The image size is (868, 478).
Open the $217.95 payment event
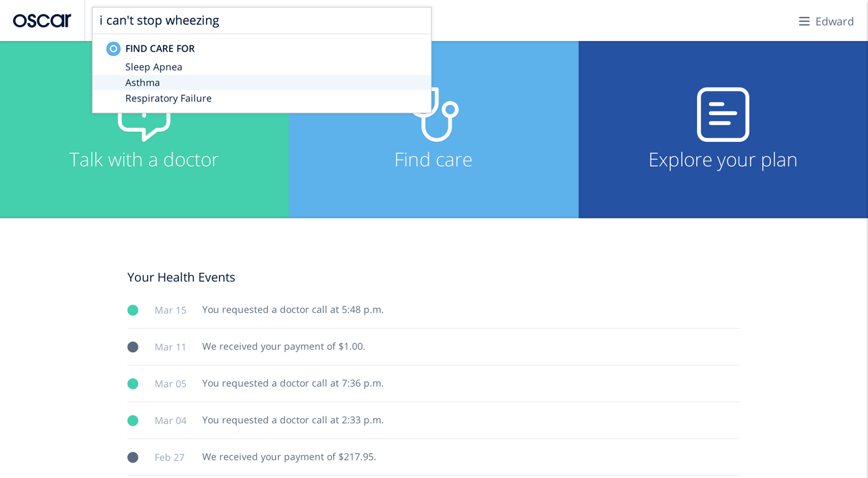433,457
